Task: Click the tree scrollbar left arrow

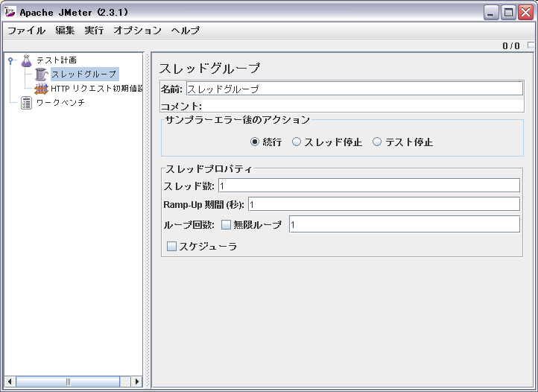Action: (x=10, y=382)
